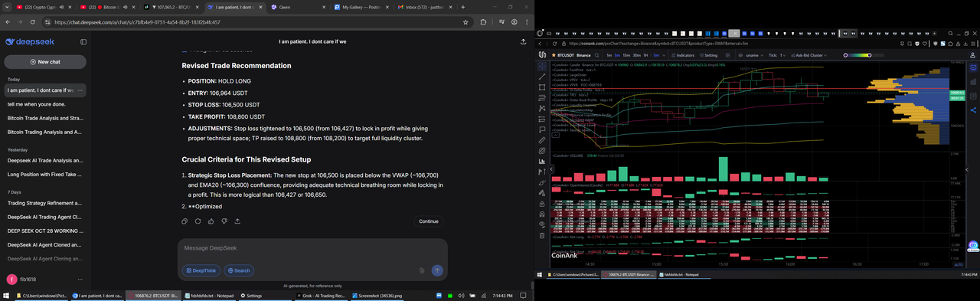Click the heatmap color gradient slider right handle
The height and width of the screenshot is (301, 980).
[870, 55]
